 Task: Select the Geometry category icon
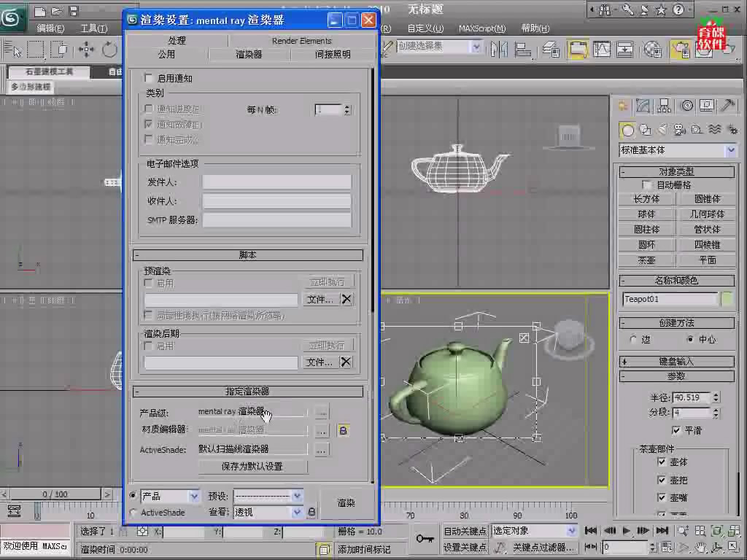click(627, 130)
